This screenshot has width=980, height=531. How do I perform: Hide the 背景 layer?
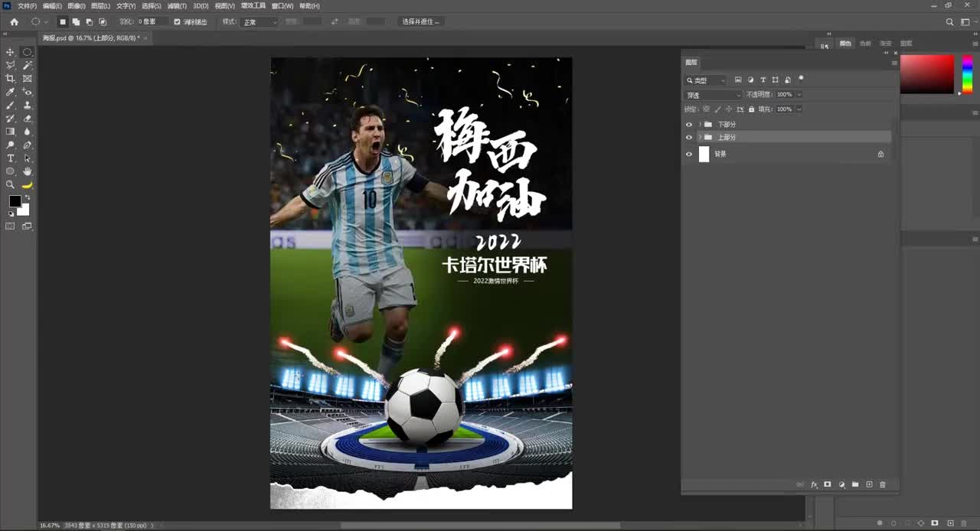(x=688, y=154)
